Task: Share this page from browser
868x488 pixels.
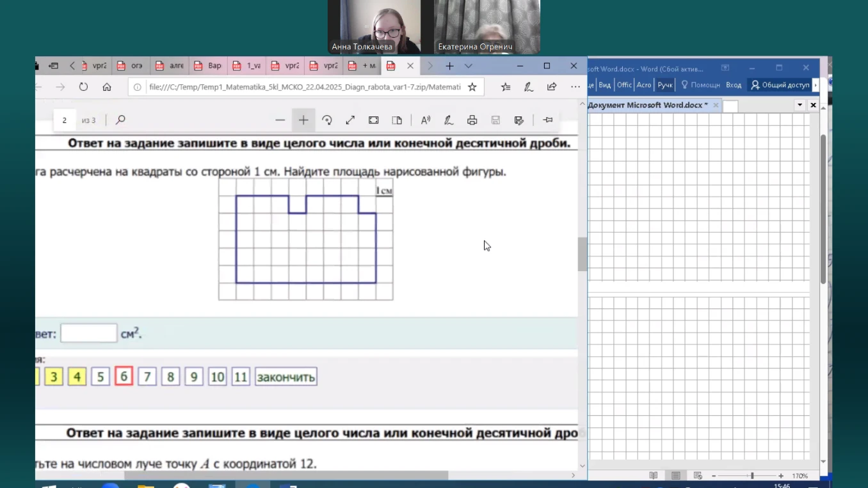Action: [552, 87]
